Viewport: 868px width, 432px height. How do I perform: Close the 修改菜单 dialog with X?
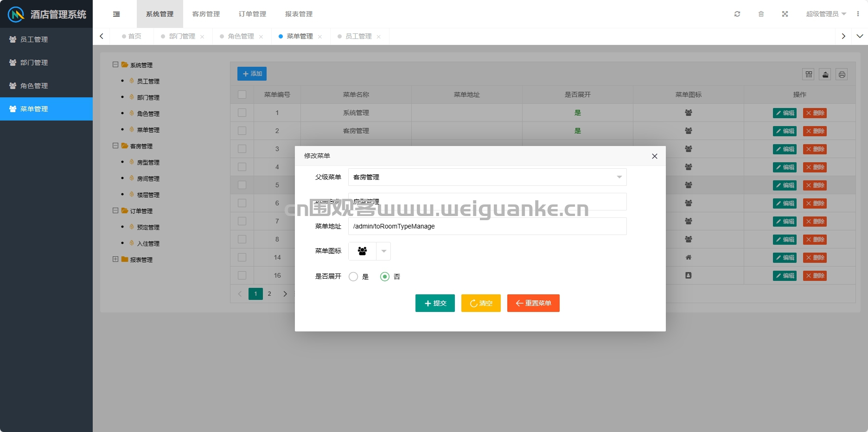[655, 156]
